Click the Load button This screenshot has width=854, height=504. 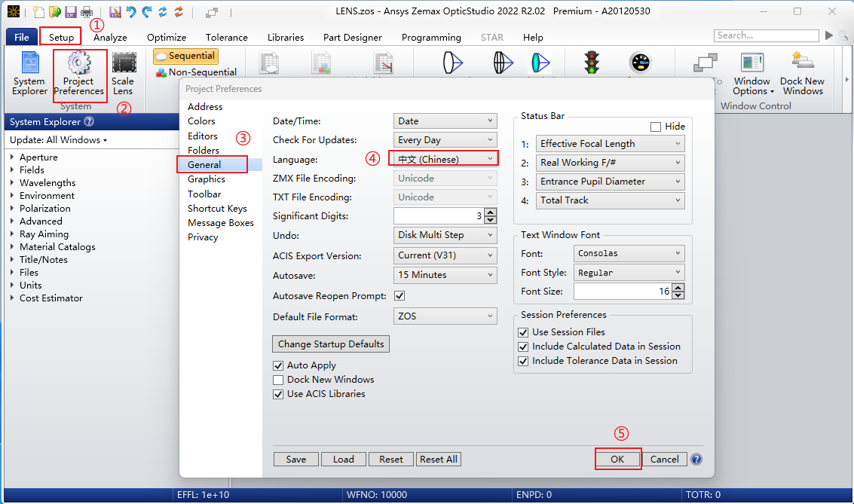[x=344, y=460]
